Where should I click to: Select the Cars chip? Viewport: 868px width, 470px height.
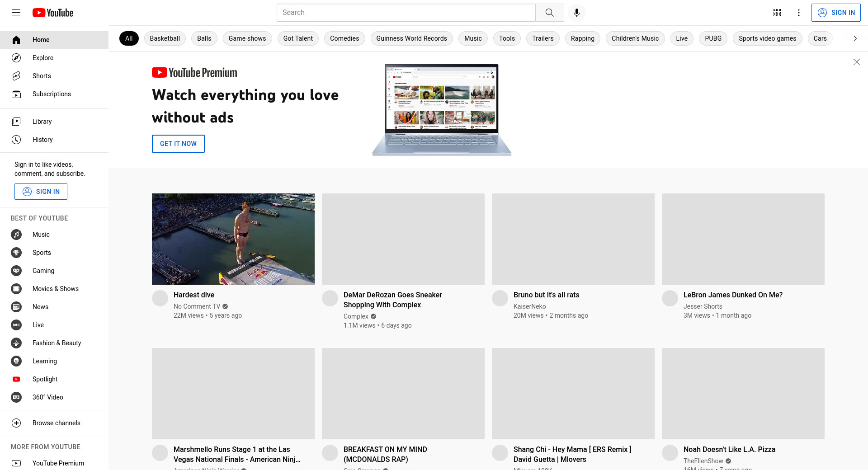pyautogui.click(x=820, y=38)
